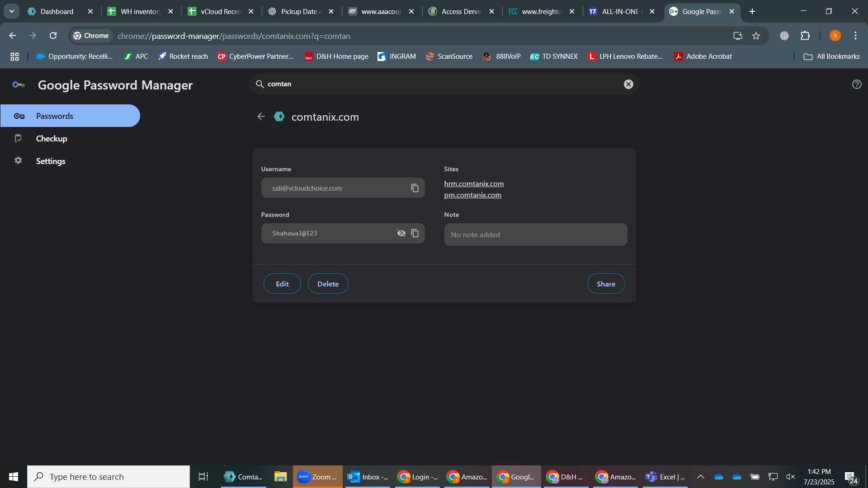Copy the password to clipboard
Image resolution: width=868 pixels, height=488 pixels.
415,233
